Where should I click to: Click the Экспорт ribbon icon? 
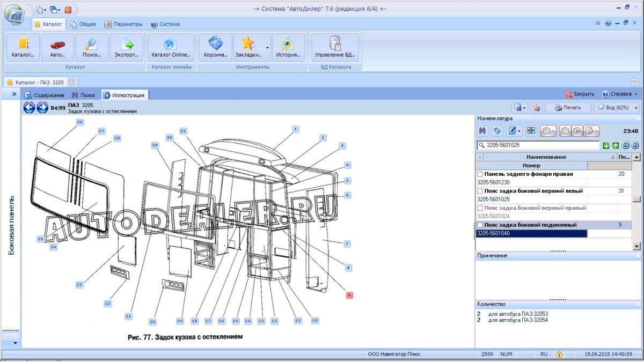(127, 47)
